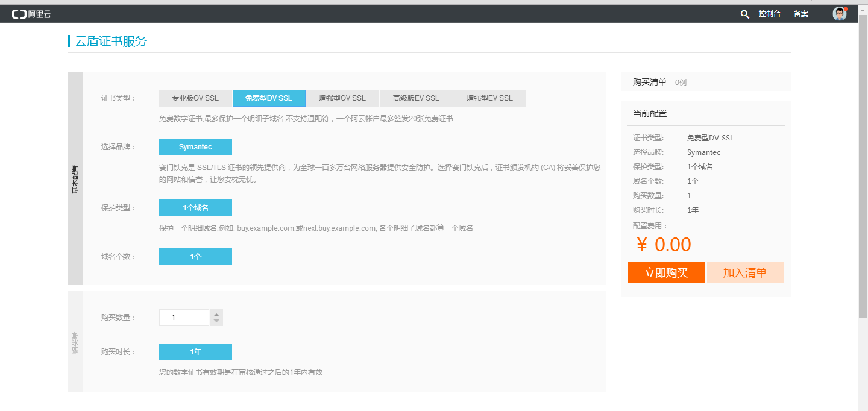Open the user avatar menu
868x411 pixels.
(840, 14)
